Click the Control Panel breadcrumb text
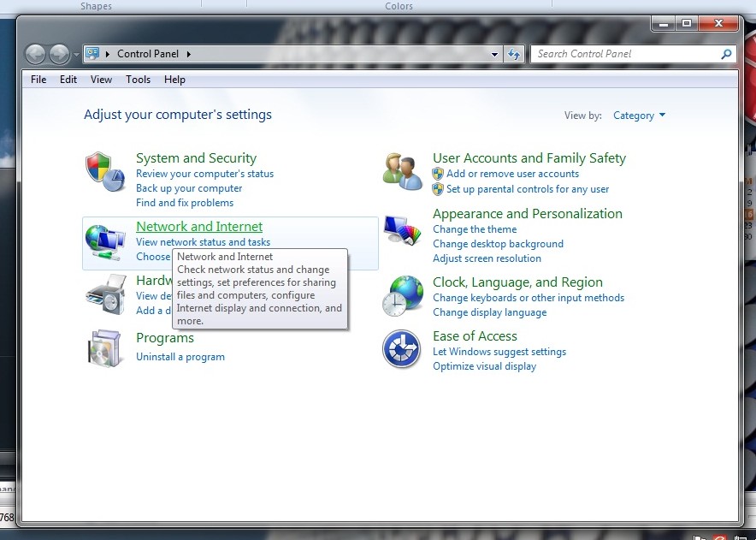This screenshot has height=540, width=756. [x=148, y=54]
